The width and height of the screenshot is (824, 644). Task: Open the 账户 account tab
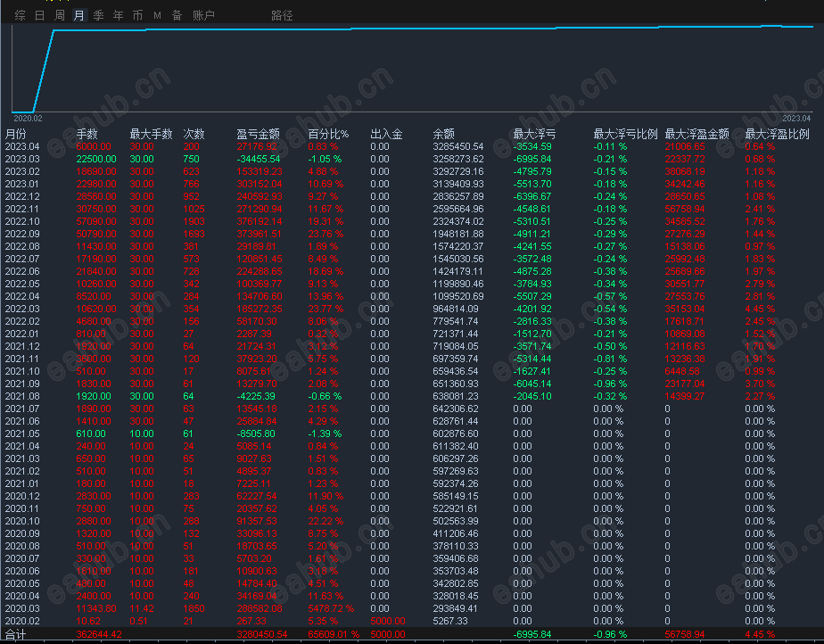(203, 15)
